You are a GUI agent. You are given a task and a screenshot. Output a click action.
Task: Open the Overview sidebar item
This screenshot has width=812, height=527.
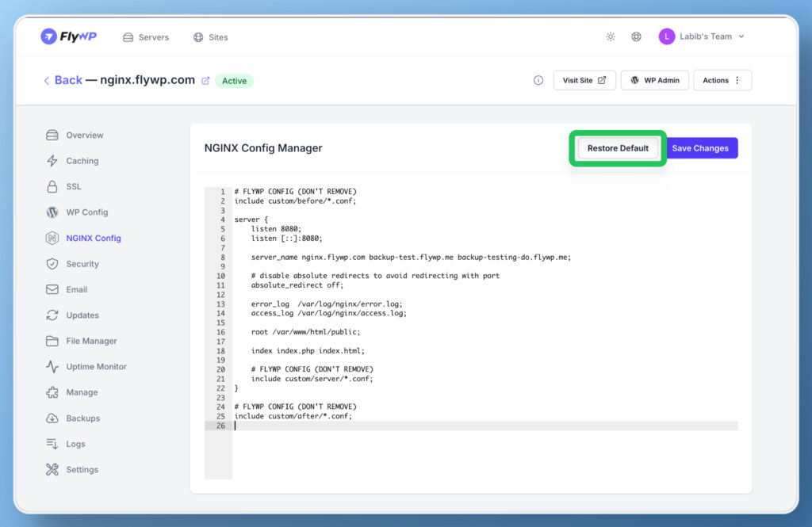pyautogui.click(x=75, y=135)
